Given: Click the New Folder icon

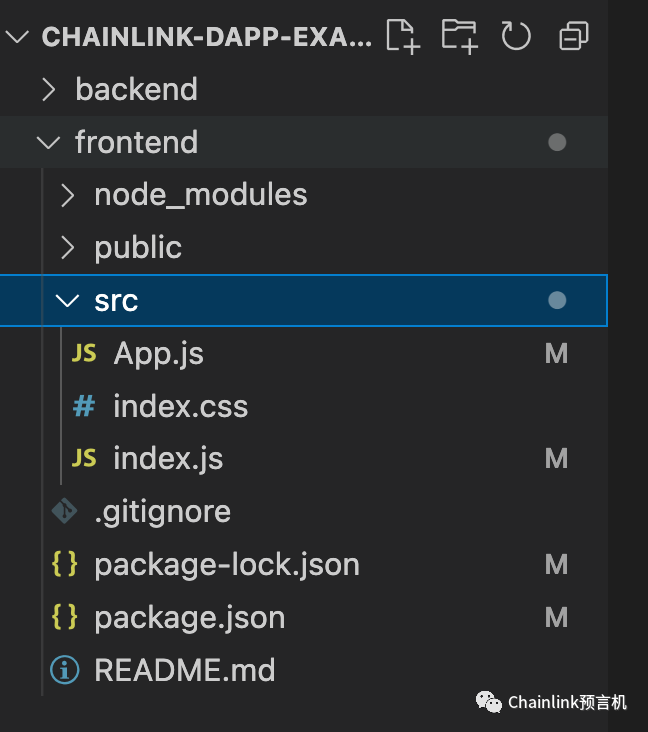Looking at the screenshot, I should tap(458, 36).
